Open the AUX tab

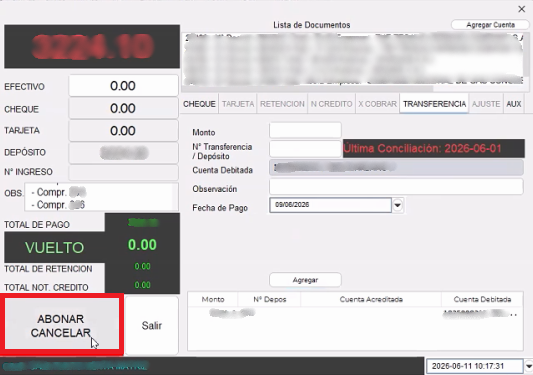[x=514, y=104]
